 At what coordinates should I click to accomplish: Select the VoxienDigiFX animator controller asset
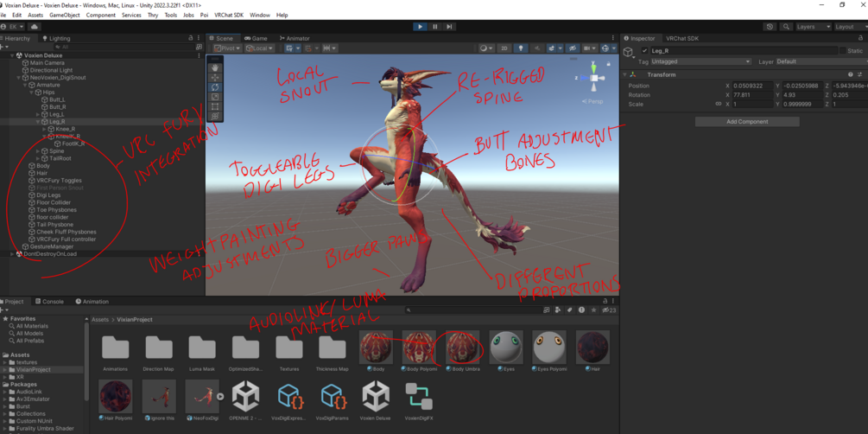(x=419, y=400)
